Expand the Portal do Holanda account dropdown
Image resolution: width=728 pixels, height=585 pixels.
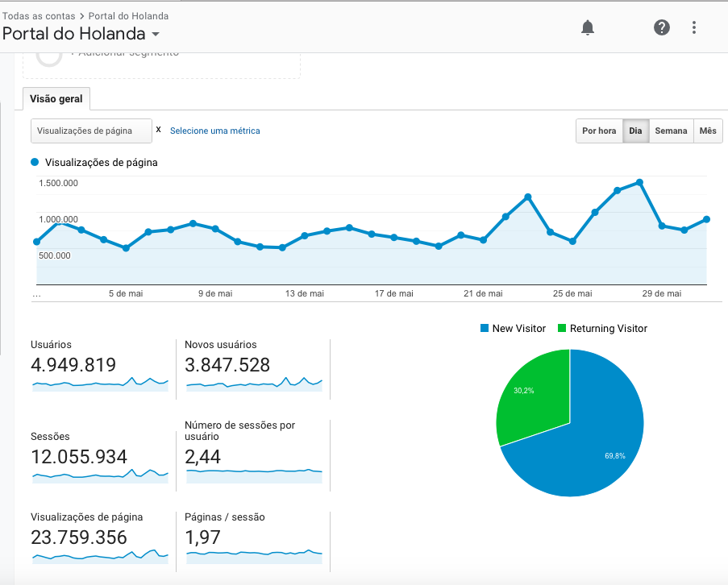click(x=156, y=35)
